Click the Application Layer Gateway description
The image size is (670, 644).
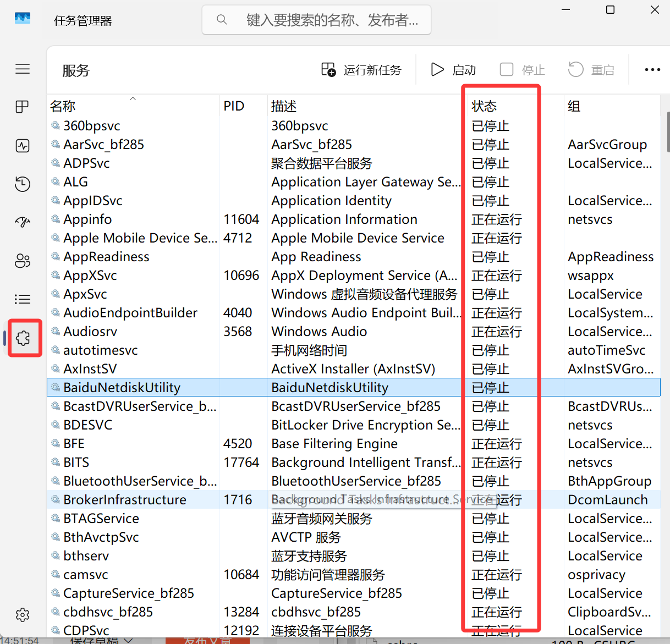366,182
